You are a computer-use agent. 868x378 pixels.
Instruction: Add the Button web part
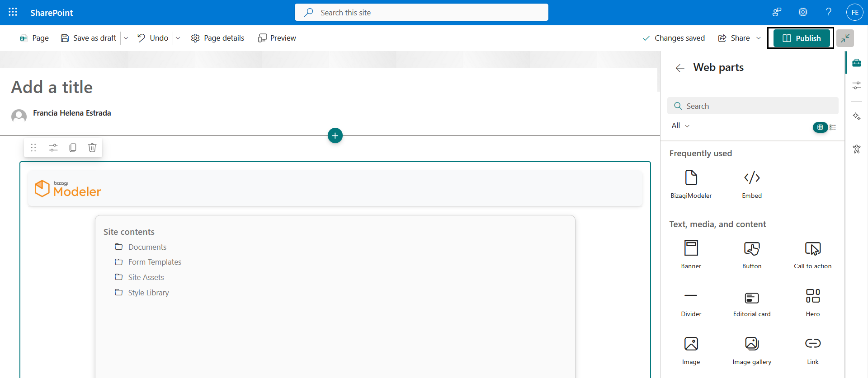752,254
